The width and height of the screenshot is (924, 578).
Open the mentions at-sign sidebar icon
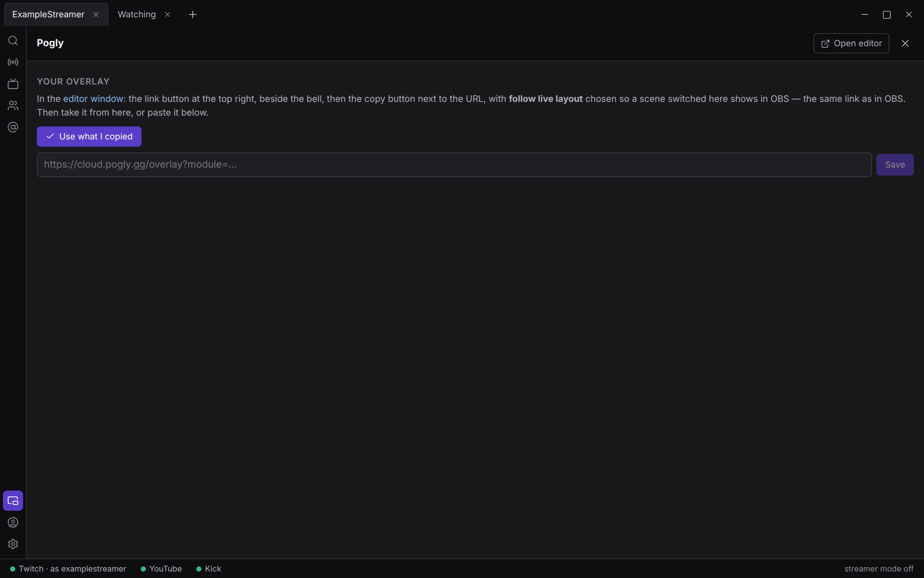click(13, 127)
